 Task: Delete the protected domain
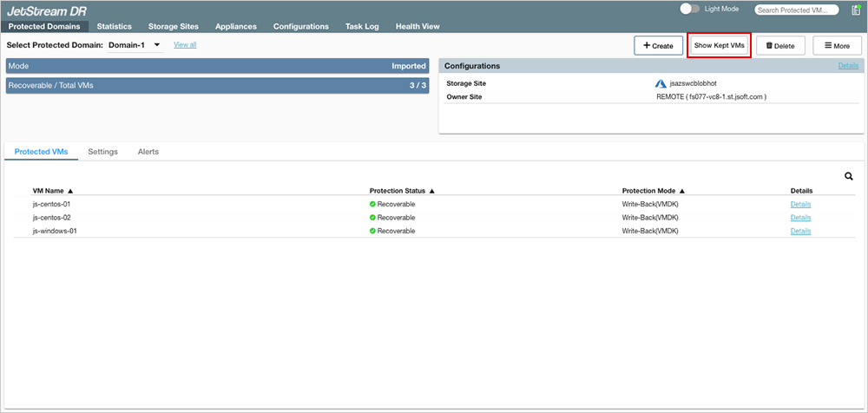pyautogui.click(x=781, y=45)
